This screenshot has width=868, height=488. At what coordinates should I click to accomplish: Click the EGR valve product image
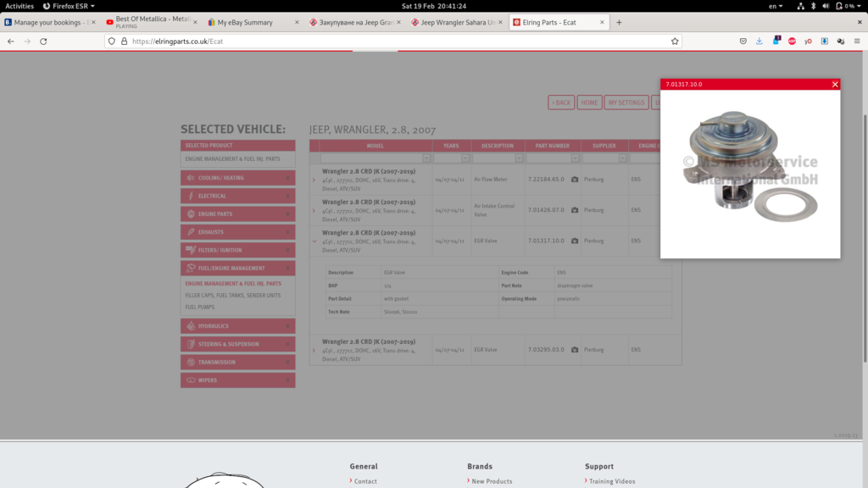click(750, 167)
